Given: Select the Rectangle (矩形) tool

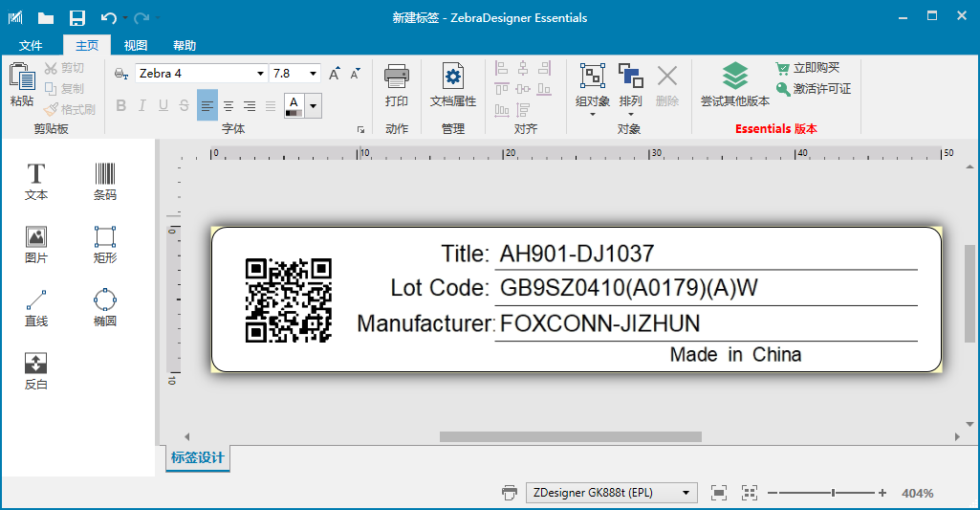Looking at the screenshot, I should tap(105, 245).
